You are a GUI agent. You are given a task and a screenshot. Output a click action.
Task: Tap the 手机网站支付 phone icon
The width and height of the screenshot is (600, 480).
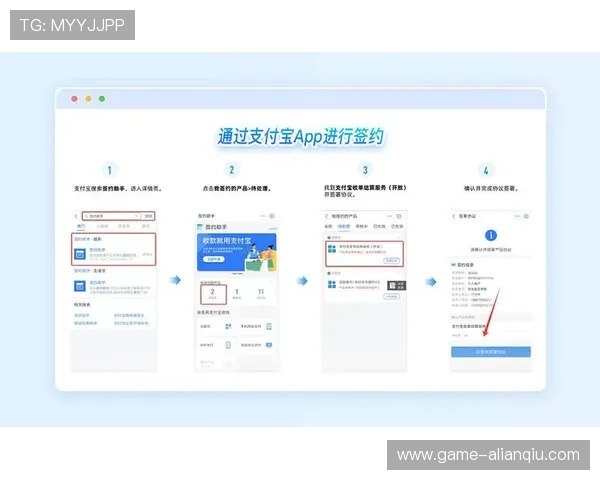(269, 326)
